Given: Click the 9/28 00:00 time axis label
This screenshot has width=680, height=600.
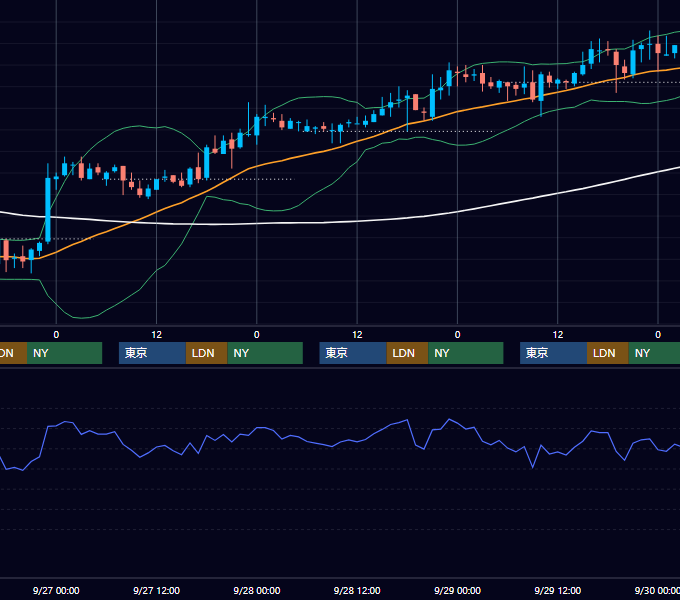Looking at the screenshot, I should coord(257,590).
